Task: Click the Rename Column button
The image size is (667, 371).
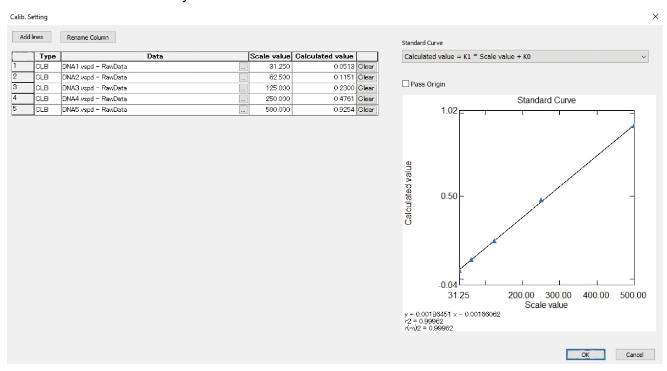Action: (x=88, y=37)
